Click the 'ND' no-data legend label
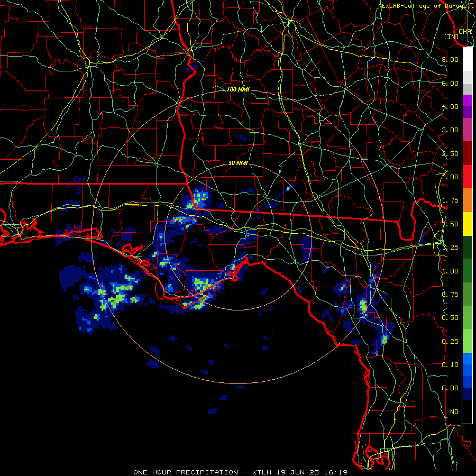 [454, 412]
